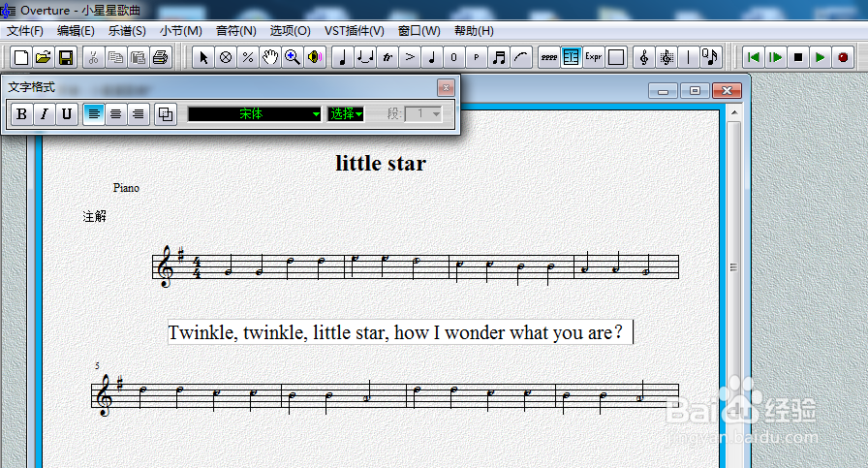
Task: Select the eraser (circled X) tool
Action: point(226,57)
